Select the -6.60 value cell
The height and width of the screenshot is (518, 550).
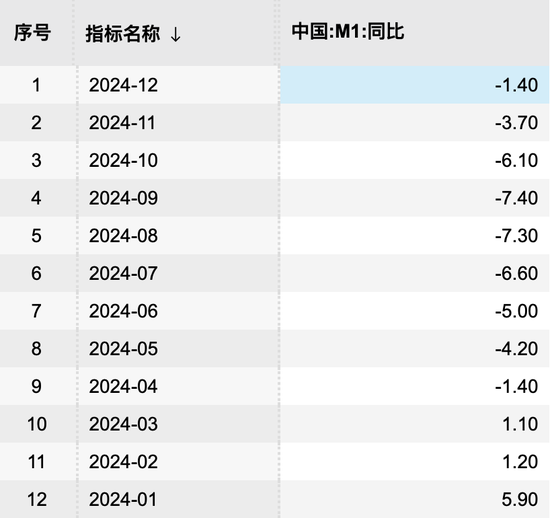point(415,273)
